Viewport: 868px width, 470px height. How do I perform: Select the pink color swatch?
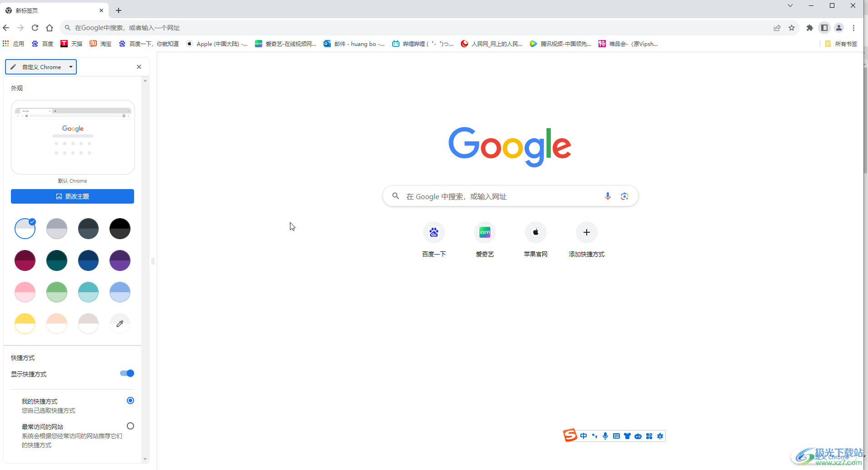point(25,292)
